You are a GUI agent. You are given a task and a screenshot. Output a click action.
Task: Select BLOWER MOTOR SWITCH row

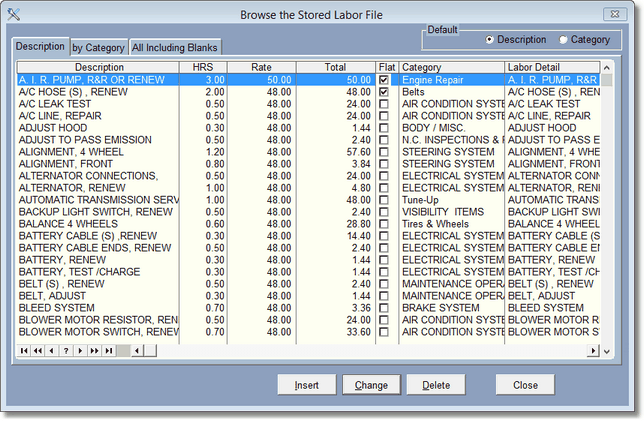pos(308,332)
